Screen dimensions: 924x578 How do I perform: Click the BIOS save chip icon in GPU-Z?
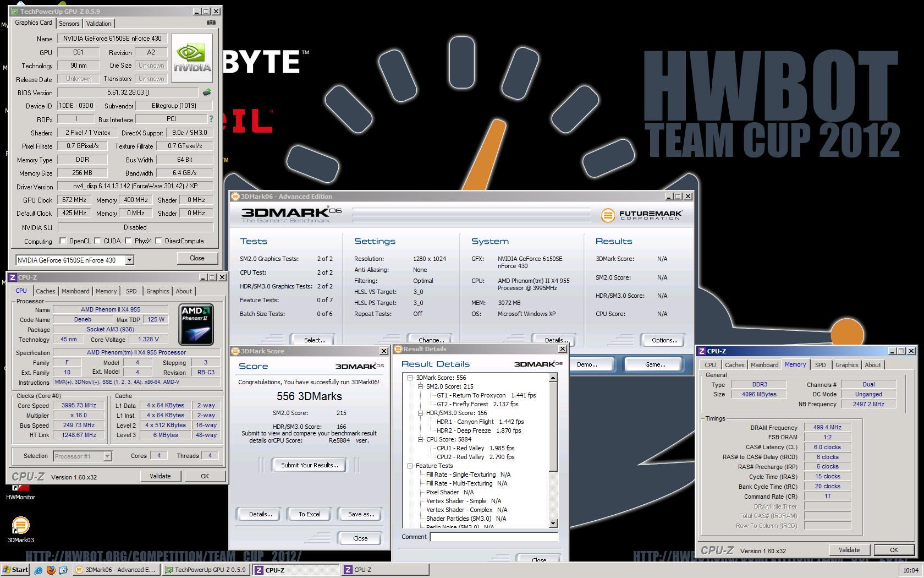pyautogui.click(x=207, y=92)
